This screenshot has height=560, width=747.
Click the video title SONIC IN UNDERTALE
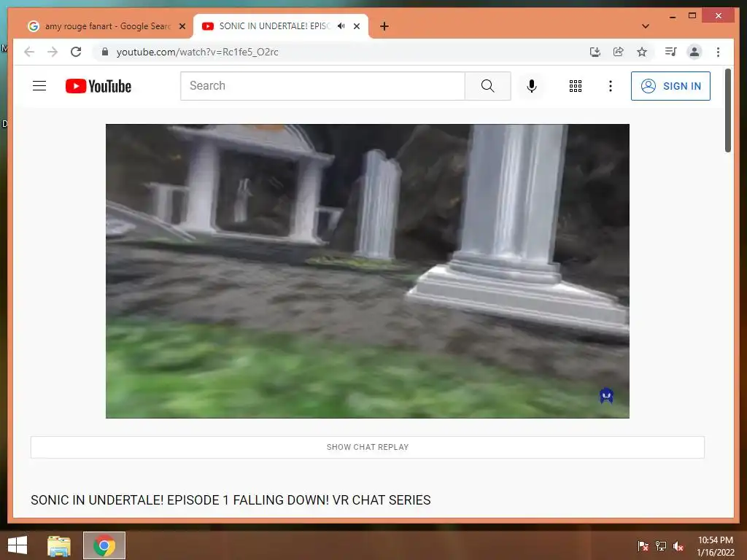point(231,500)
